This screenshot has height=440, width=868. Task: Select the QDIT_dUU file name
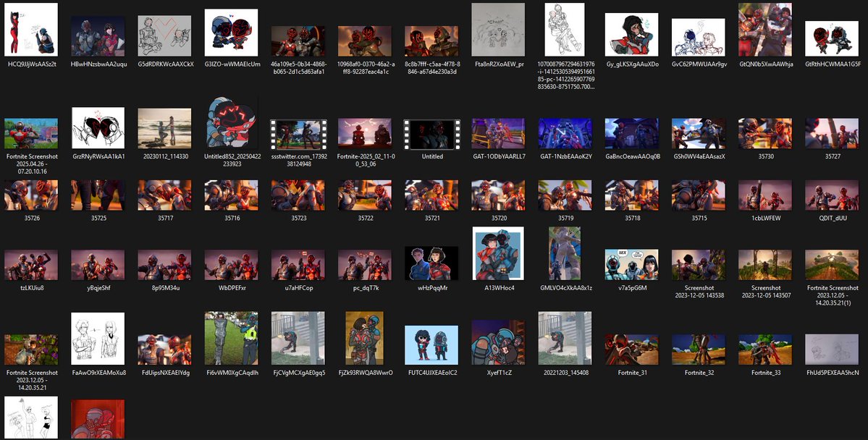click(x=832, y=218)
